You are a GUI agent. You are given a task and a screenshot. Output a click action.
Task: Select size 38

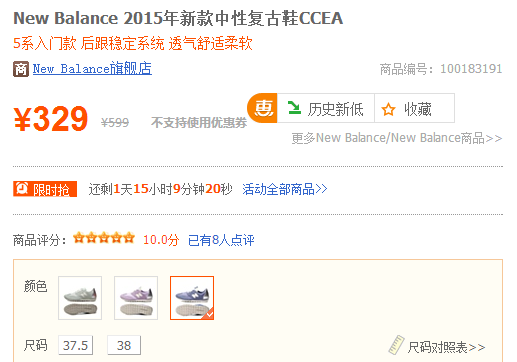tap(124, 345)
